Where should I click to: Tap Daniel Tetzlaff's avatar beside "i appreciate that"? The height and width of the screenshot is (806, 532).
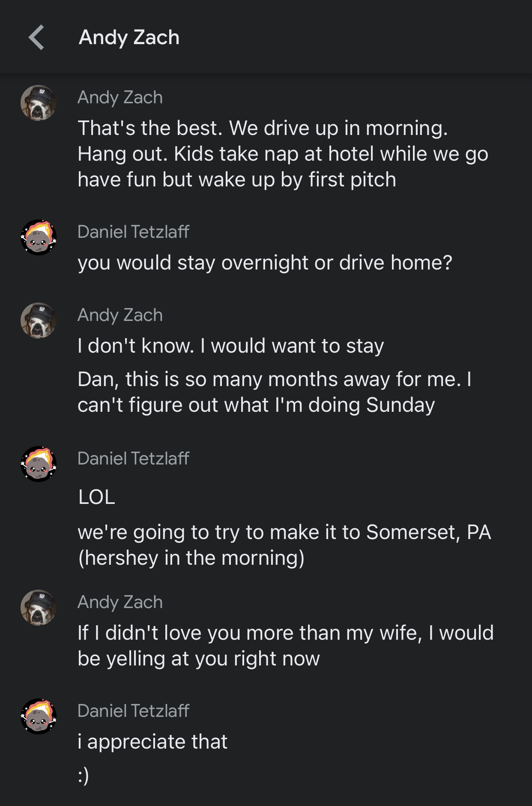39,716
